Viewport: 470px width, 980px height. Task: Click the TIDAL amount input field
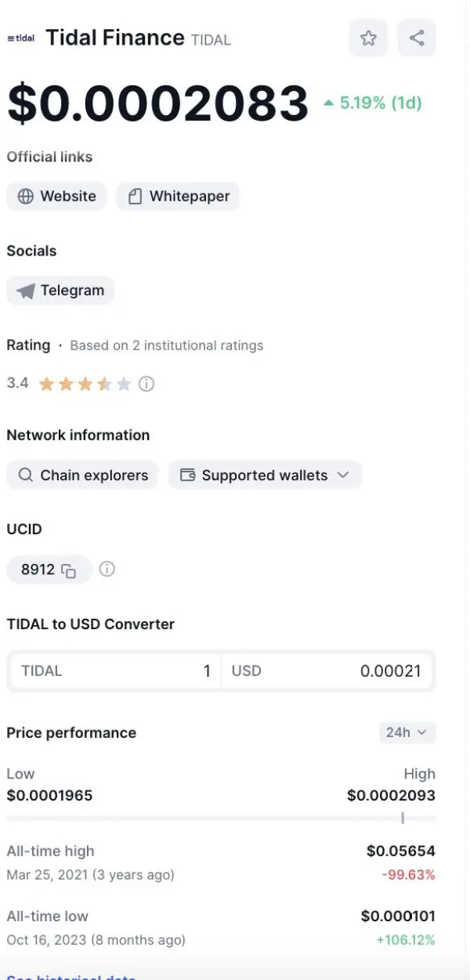[114, 671]
